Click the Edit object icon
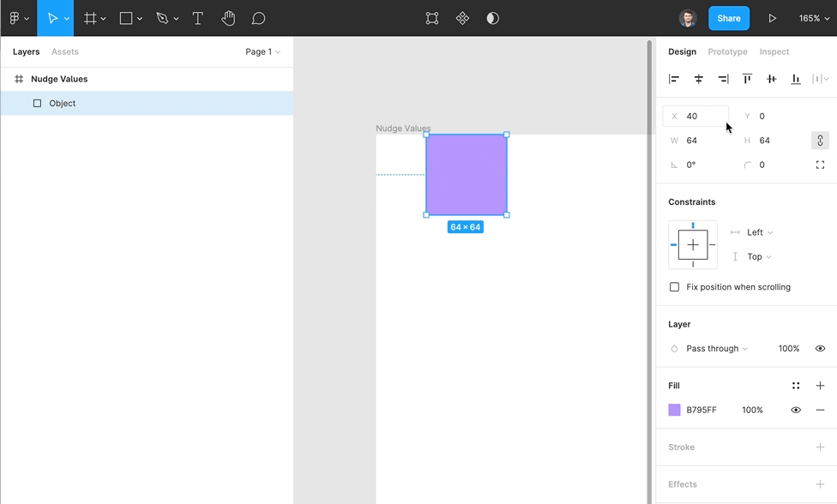This screenshot has height=504, width=837. [432, 18]
